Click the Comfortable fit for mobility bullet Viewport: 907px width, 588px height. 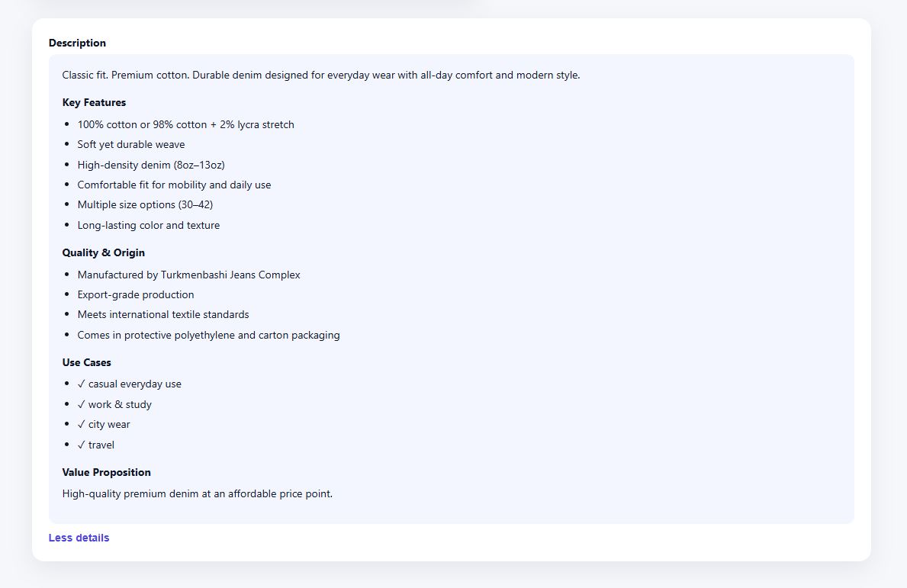pyautogui.click(x=174, y=185)
